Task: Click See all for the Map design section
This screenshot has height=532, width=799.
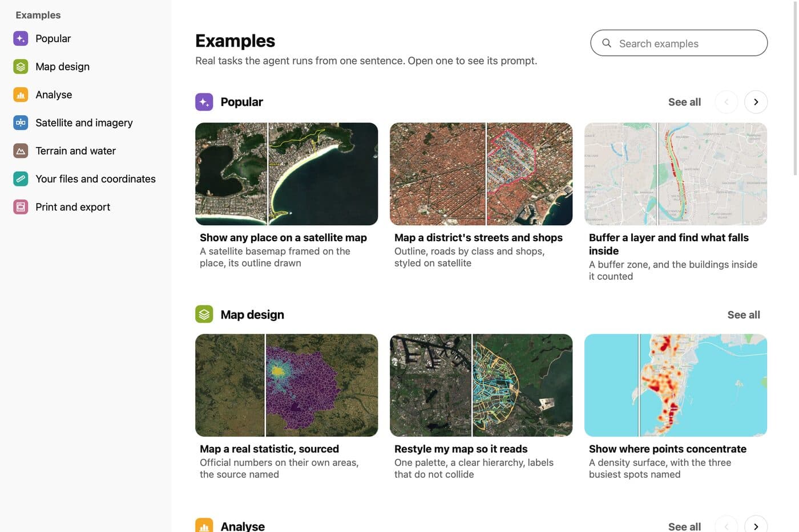Action: tap(744, 315)
